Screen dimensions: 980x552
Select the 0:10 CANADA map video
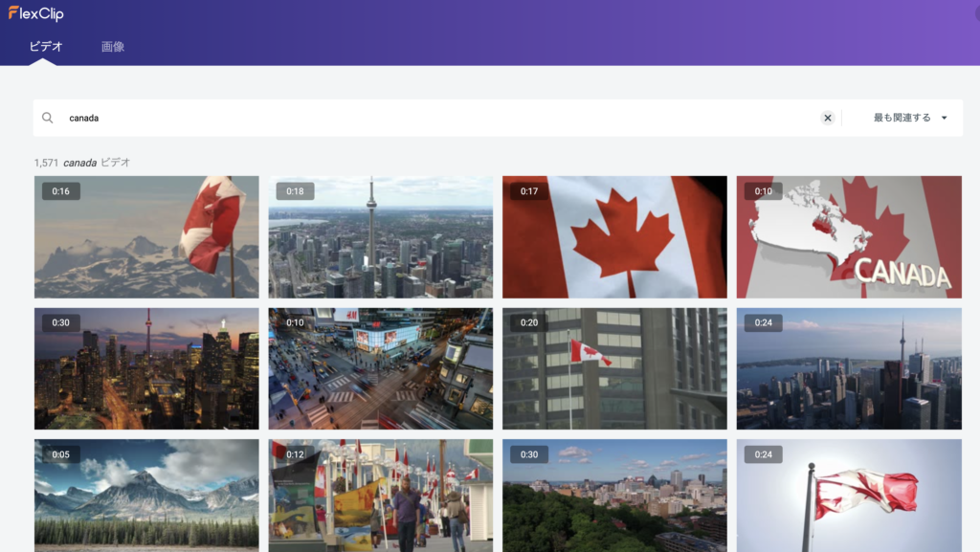coord(849,236)
